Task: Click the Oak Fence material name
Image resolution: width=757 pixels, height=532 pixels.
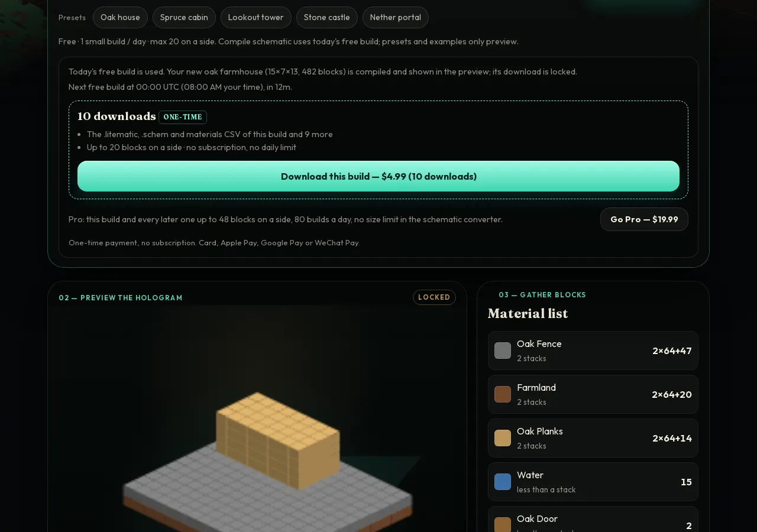Action: [539, 344]
